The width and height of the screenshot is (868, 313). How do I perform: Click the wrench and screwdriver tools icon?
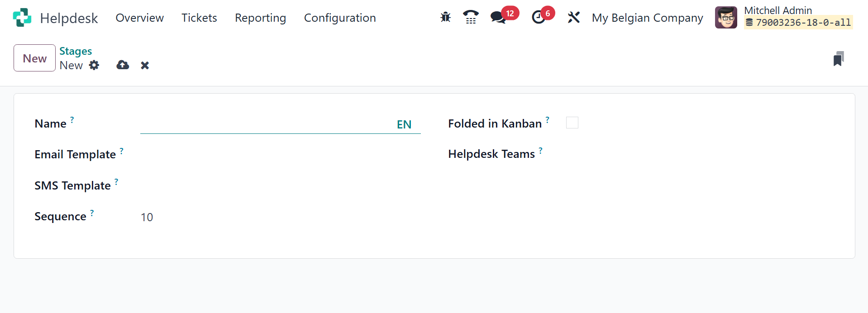pyautogui.click(x=573, y=18)
